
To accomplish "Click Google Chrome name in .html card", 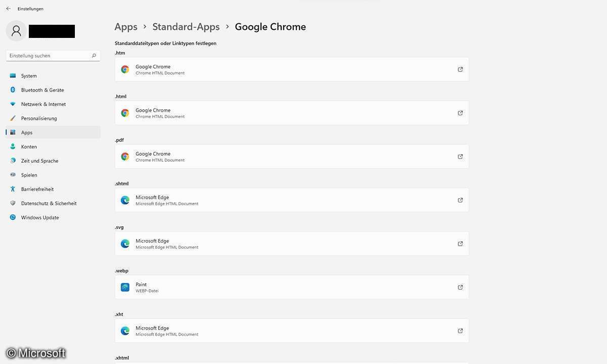I will [x=153, y=110].
